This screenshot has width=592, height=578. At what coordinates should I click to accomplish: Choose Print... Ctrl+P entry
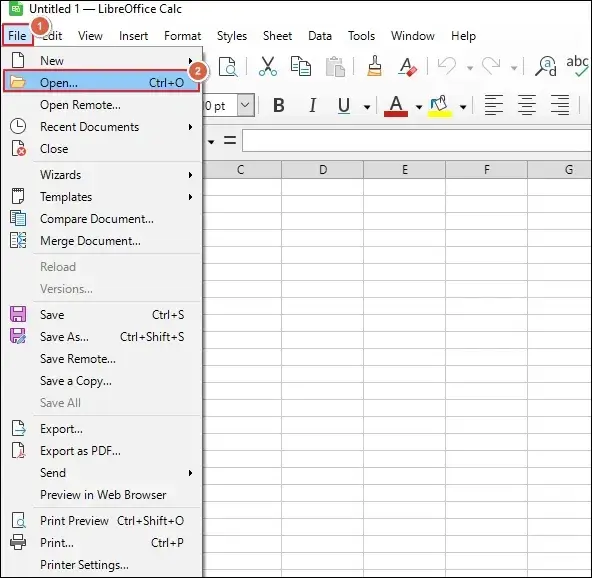tap(102, 543)
